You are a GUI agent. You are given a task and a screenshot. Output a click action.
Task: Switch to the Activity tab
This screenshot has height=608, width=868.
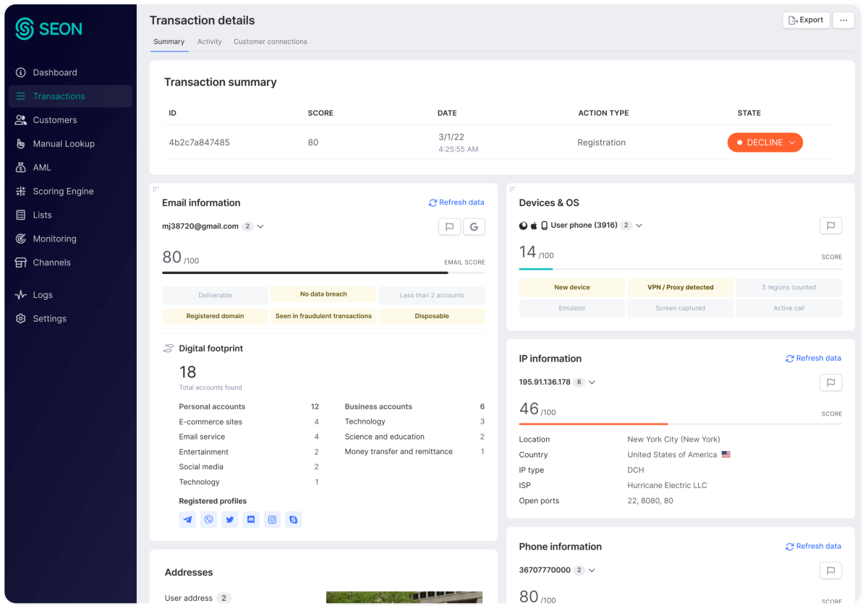coord(209,42)
